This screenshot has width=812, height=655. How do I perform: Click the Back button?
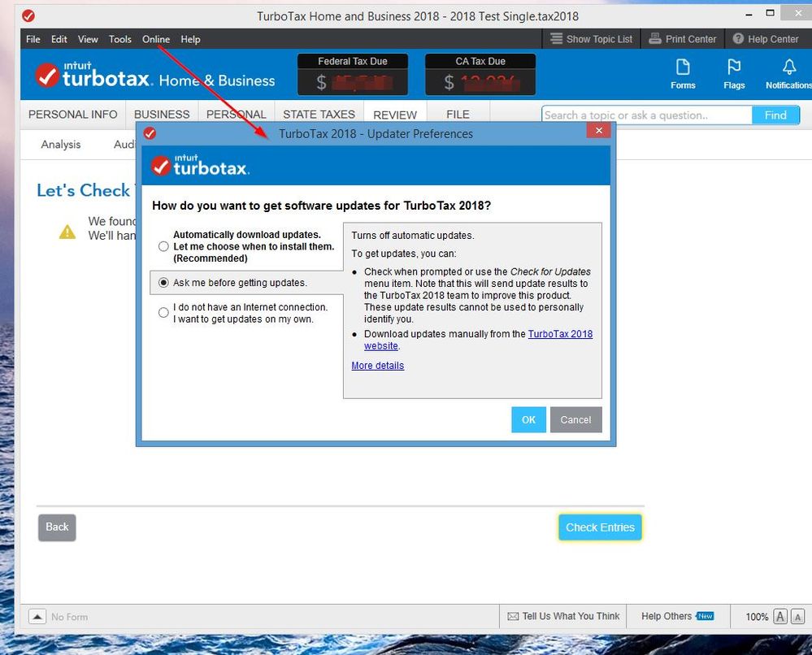click(x=57, y=527)
